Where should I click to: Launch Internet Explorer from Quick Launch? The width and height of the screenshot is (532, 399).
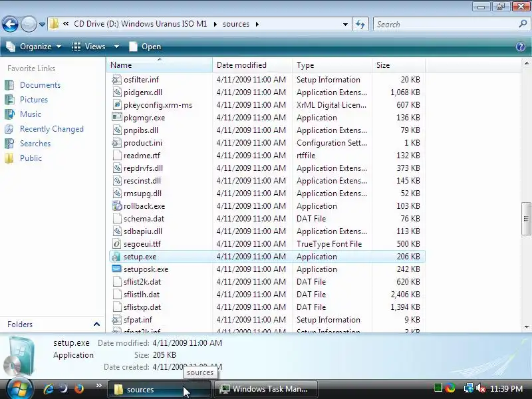48,388
